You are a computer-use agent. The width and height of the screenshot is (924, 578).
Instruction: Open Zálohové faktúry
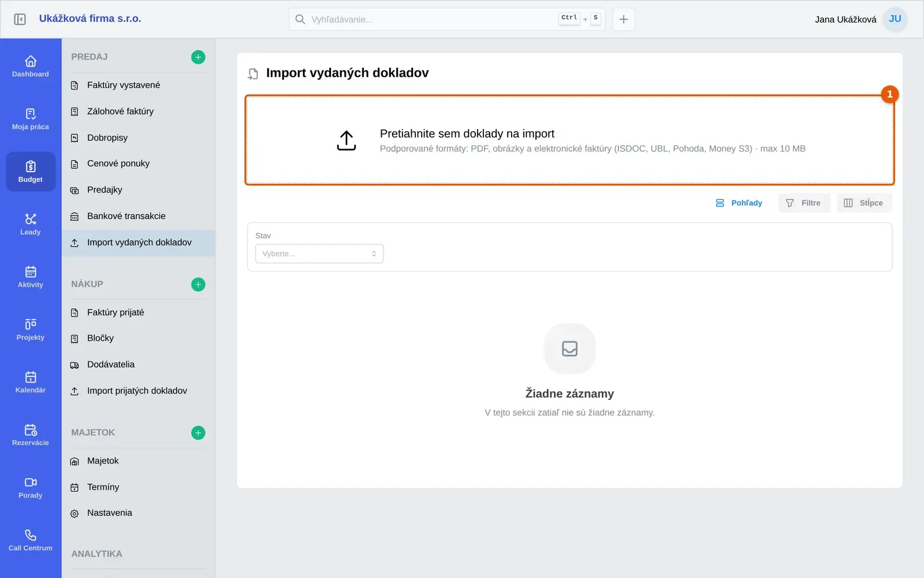tap(139, 112)
